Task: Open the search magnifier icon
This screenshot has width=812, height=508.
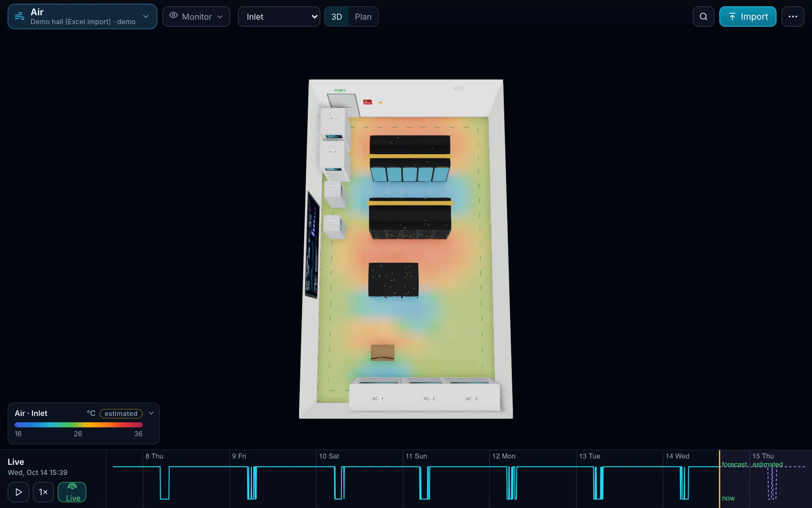Action: click(703, 17)
